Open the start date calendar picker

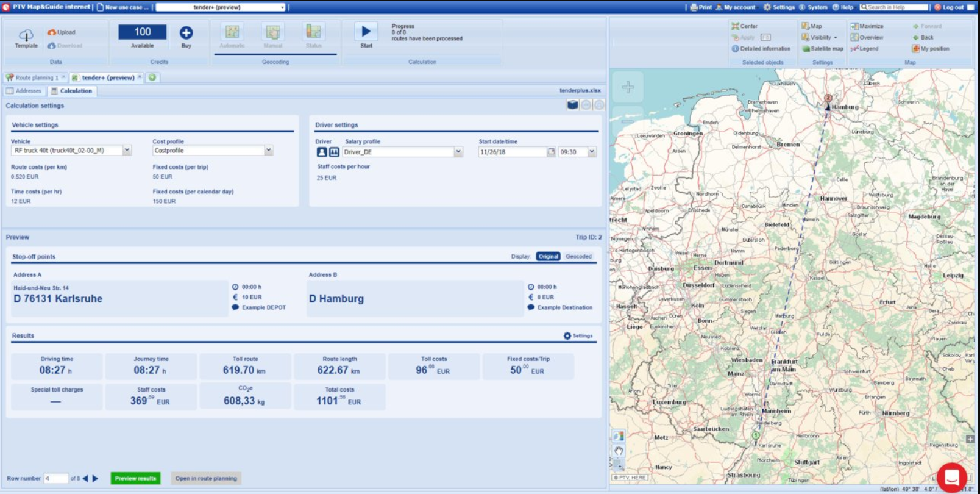[551, 152]
